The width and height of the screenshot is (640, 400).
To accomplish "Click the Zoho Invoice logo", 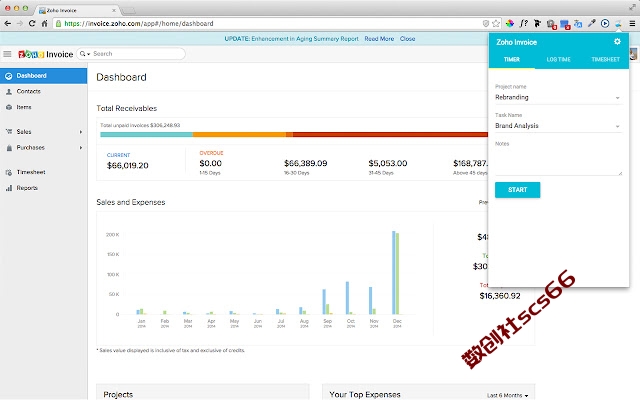I will [45, 54].
